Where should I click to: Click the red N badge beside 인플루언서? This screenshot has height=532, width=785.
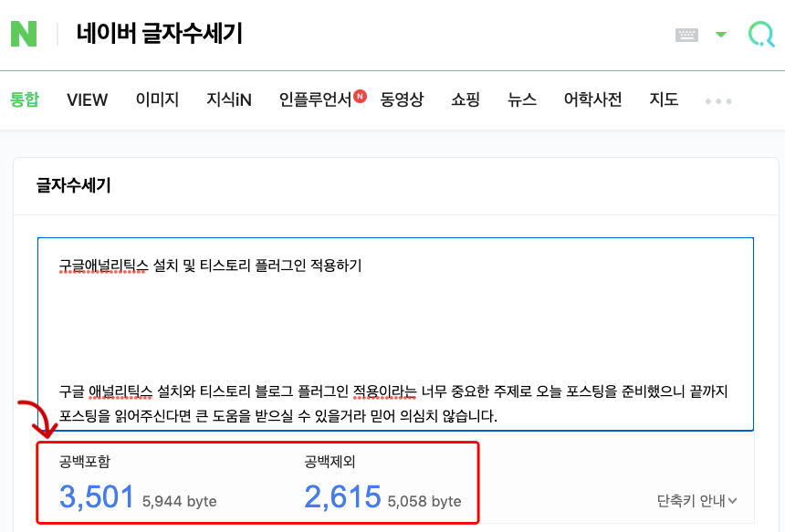tap(360, 96)
